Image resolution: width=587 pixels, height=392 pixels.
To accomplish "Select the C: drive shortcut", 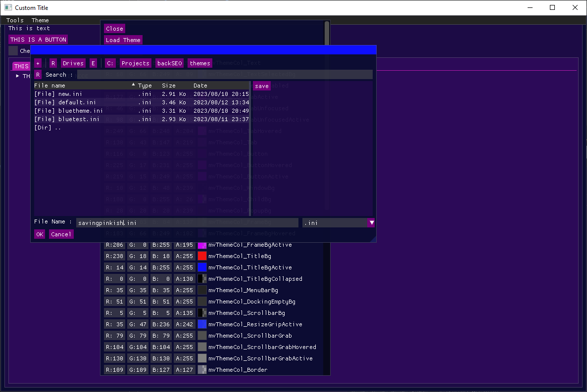I will coord(109,63).
